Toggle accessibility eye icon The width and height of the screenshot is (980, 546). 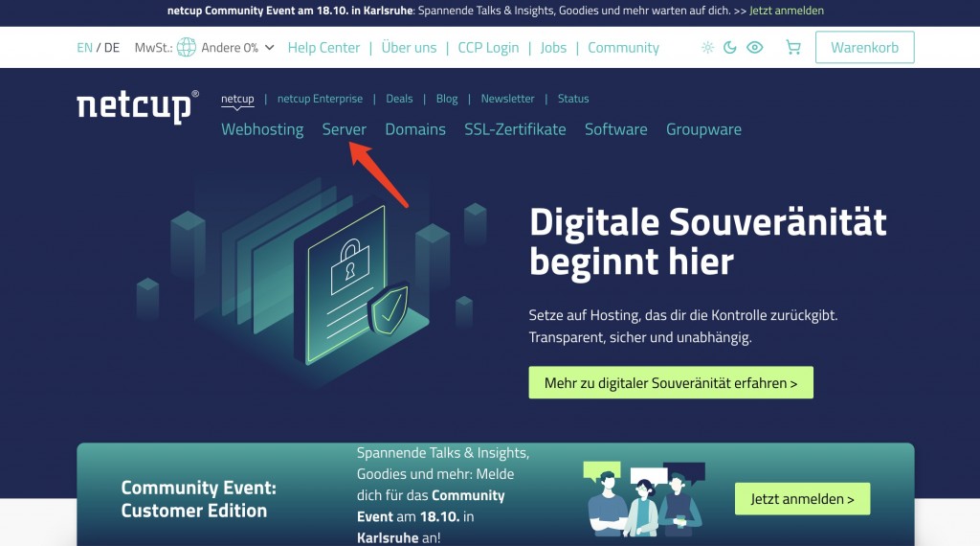tap(755, 48)
